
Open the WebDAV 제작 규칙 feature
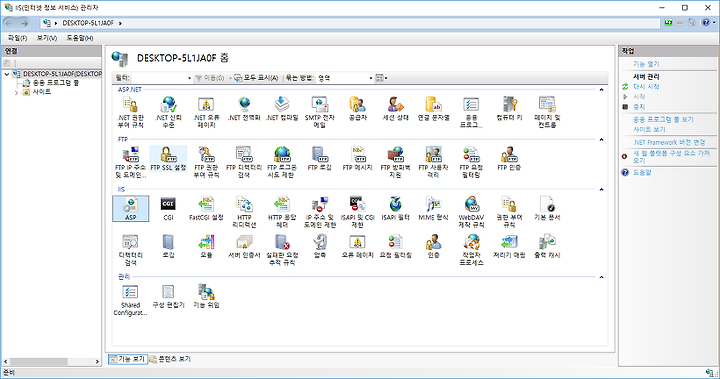point(471,212)
